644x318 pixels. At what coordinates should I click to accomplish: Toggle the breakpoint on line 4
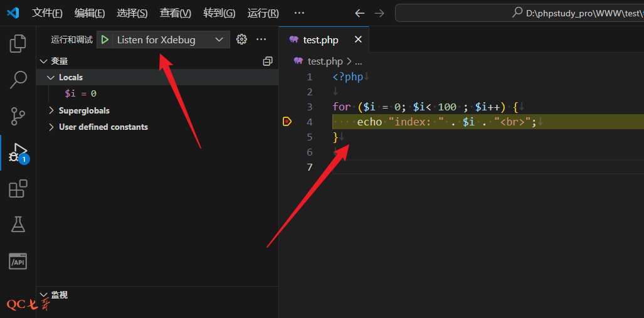click(x=287, y=122)
